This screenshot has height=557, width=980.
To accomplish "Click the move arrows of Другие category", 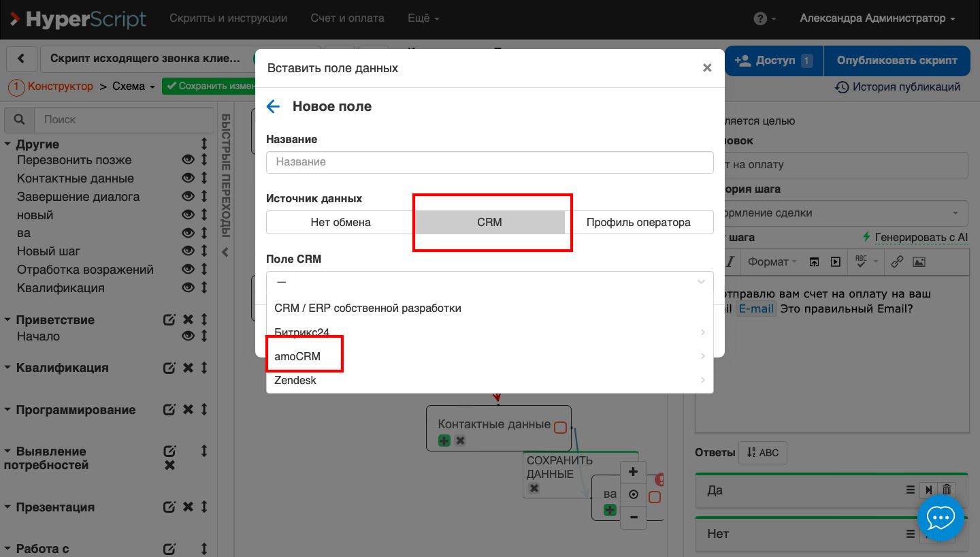I will pyautogui.click(x=203, y=144).
